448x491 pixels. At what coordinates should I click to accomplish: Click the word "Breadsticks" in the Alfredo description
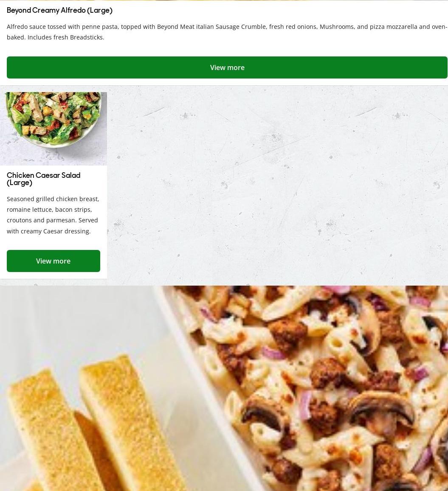86,37
